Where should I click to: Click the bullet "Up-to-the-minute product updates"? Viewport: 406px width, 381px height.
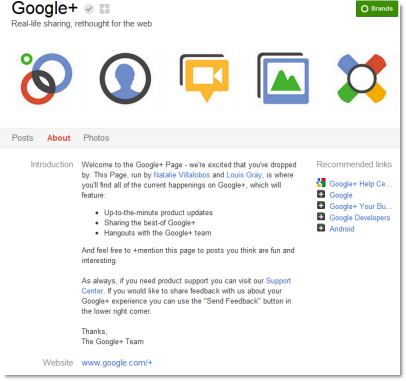[158, 213]
